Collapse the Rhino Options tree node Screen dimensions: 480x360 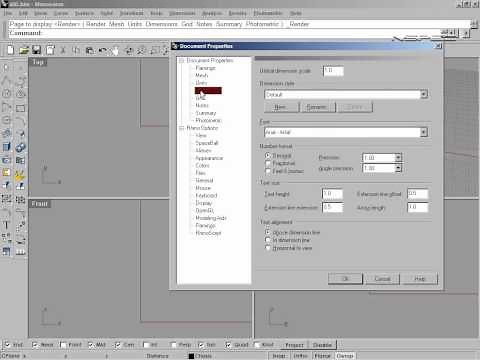pyautogui.click(x=182, y=128)
